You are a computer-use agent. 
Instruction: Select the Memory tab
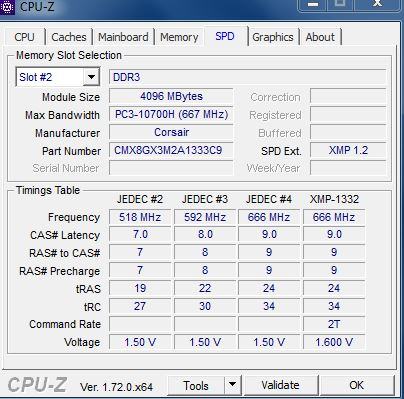pyautogui.click(x=179, y=37)
